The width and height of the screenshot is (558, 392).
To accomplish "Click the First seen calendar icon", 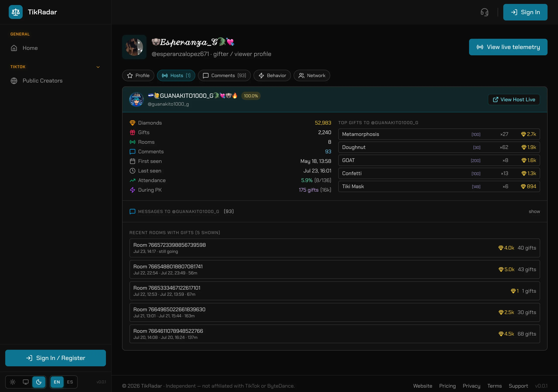I will (x=133, y=161).
